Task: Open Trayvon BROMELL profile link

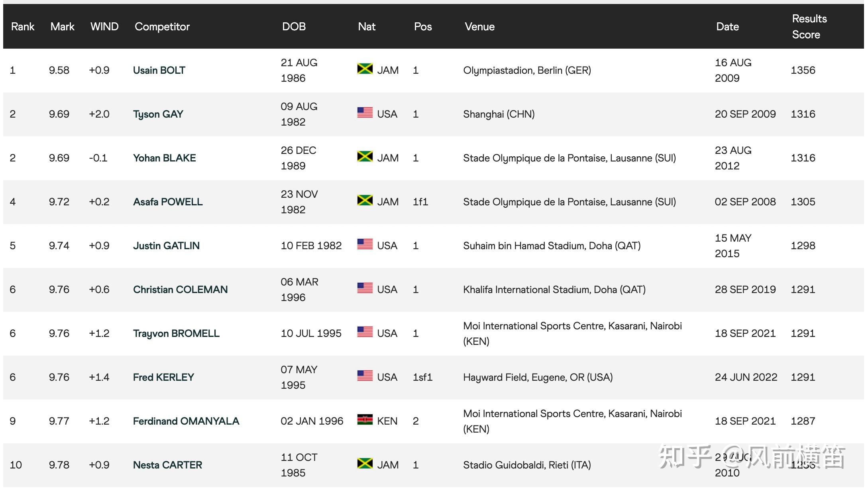Action: point(176,334)
